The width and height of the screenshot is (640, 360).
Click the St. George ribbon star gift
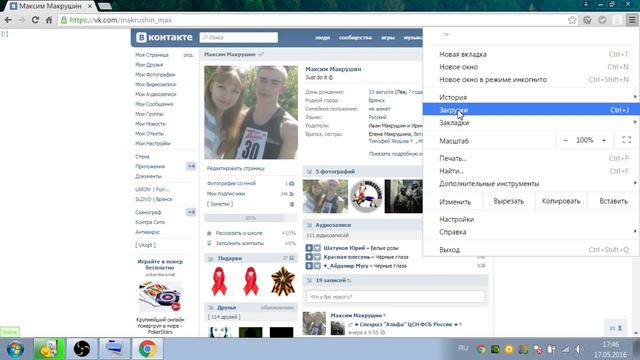[x=282, y=281]
